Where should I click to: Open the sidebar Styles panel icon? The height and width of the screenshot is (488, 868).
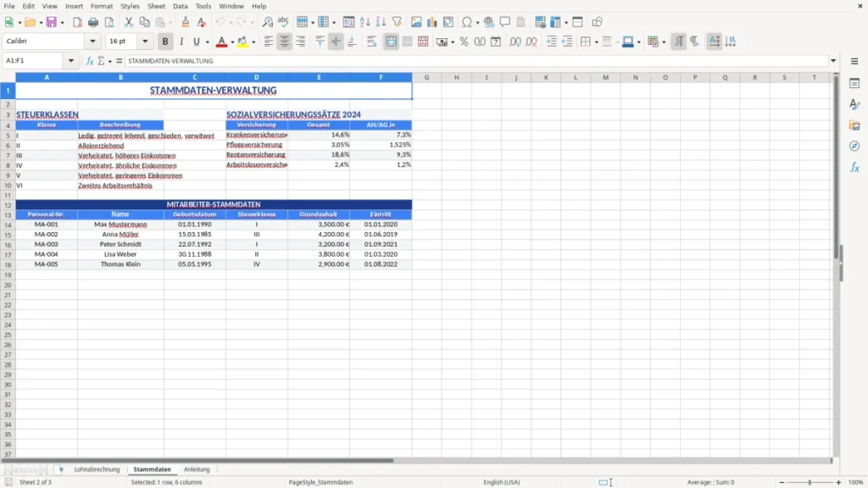[x=854, y=104]
